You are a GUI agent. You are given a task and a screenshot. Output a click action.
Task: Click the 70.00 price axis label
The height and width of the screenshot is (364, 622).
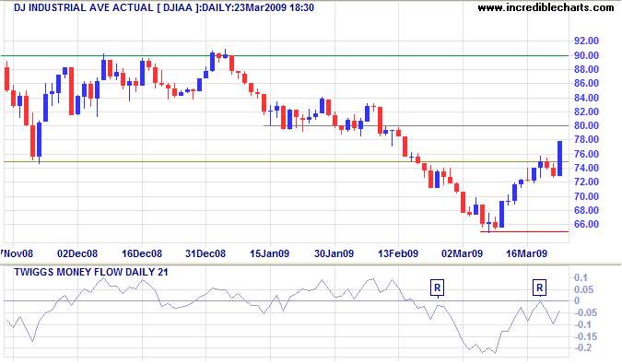[x=586, y=196]
